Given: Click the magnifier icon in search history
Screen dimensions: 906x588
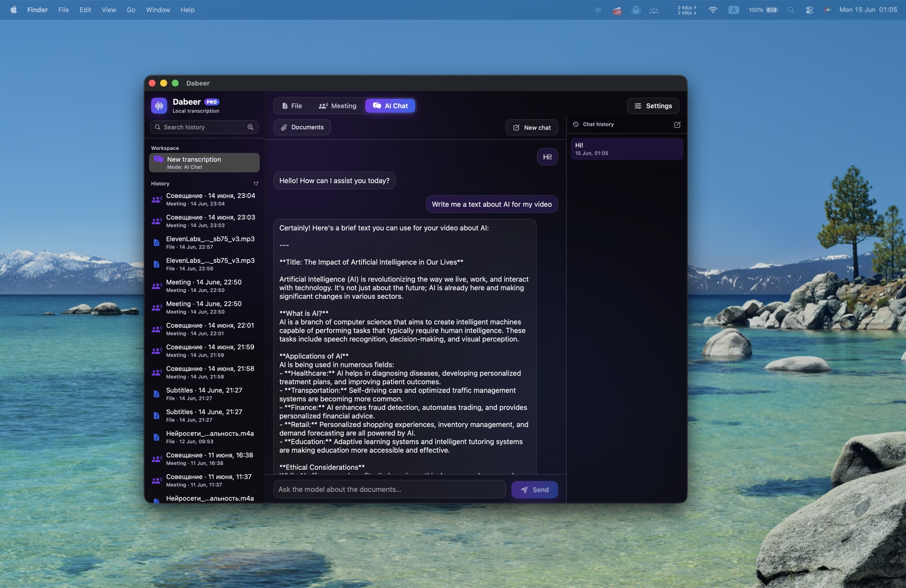Looking at the screenshot, I should [x=251, y=127].
